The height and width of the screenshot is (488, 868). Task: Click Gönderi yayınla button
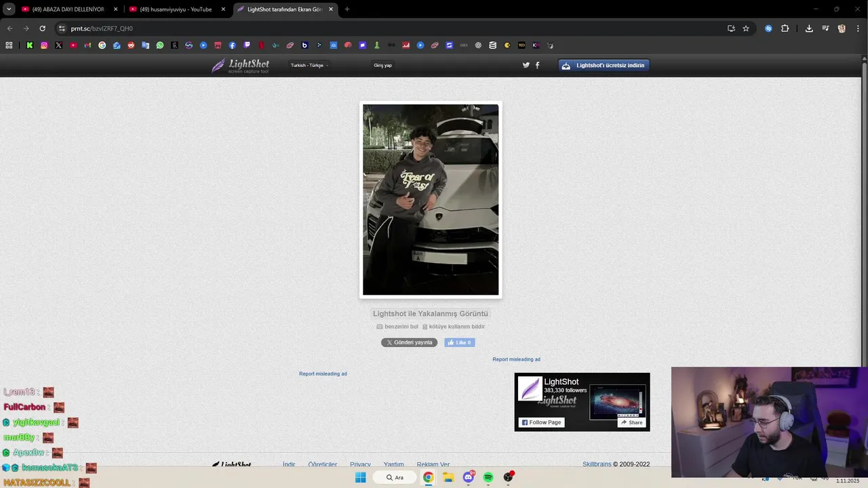coord(409,342)
